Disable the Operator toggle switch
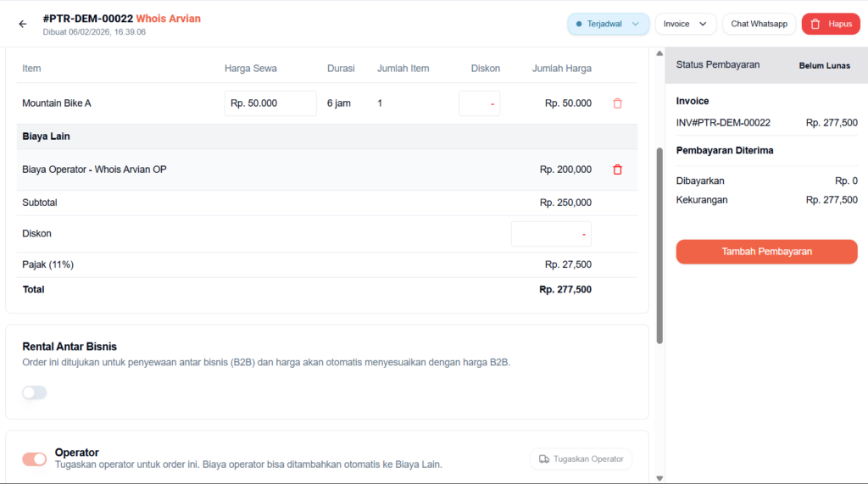This screenshot has height=484, width=868. point(35,459)
